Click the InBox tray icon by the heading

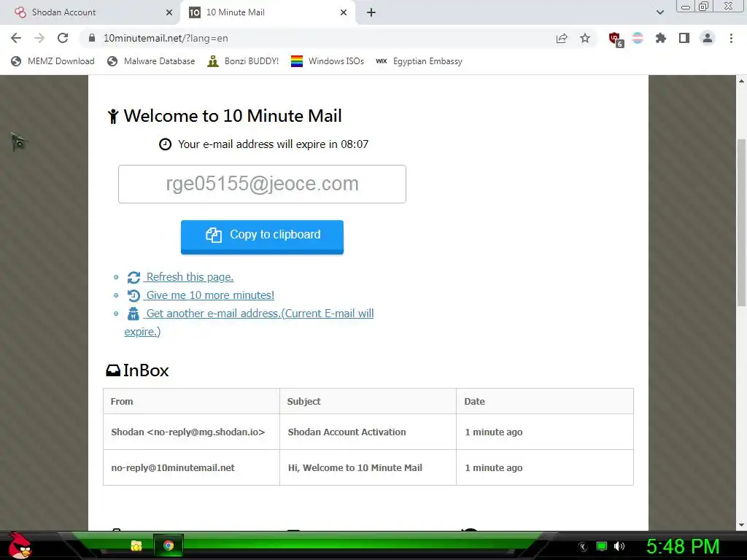coord(113,370)
